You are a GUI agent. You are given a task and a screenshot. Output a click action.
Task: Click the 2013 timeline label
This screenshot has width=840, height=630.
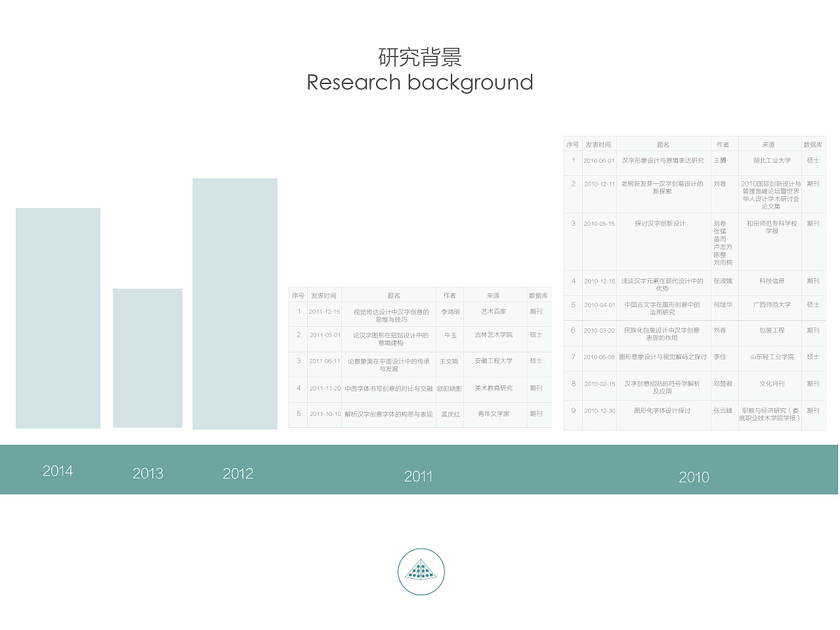pyautogui.click(x=148, y=473)
